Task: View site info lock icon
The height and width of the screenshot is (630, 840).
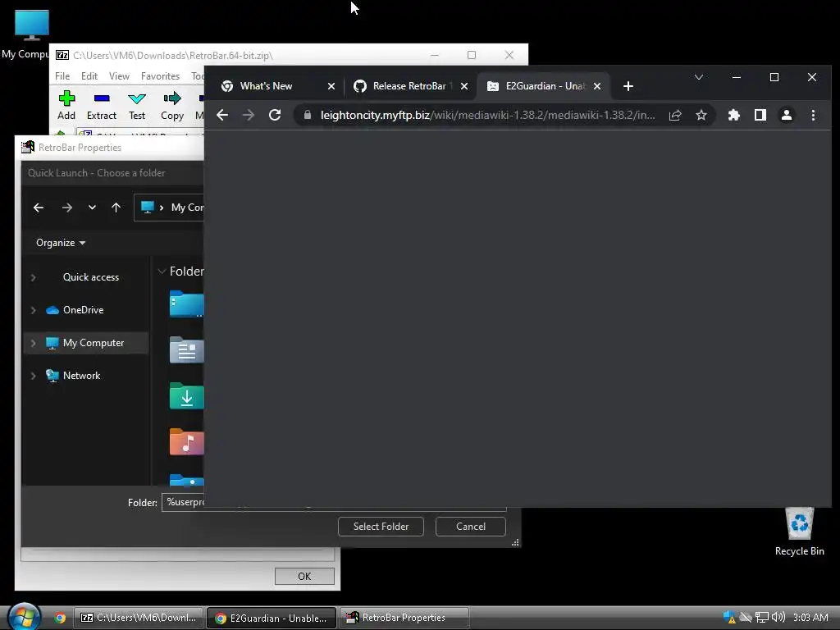Action: (308, 115)
